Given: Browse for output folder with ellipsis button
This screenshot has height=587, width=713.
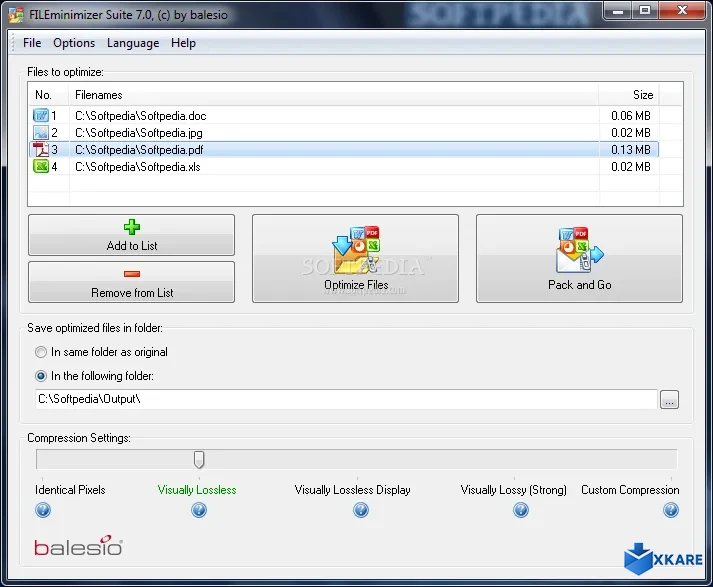Looking at the screenshot, I should (669, 400).
